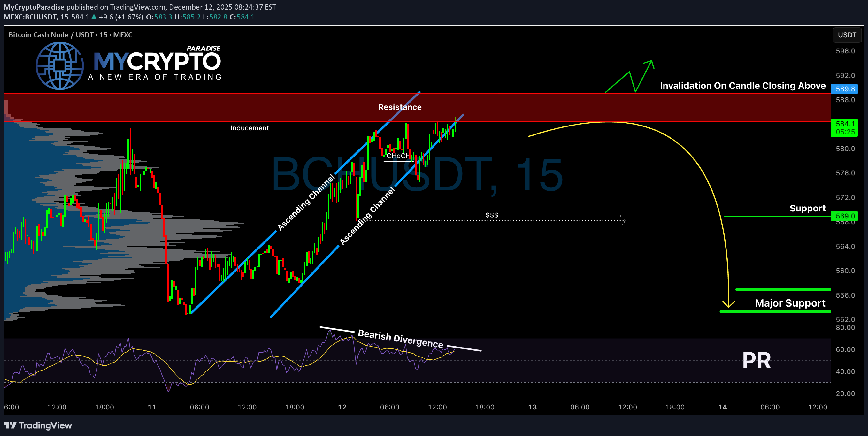Open the USDT currency selector

[847, 35]
